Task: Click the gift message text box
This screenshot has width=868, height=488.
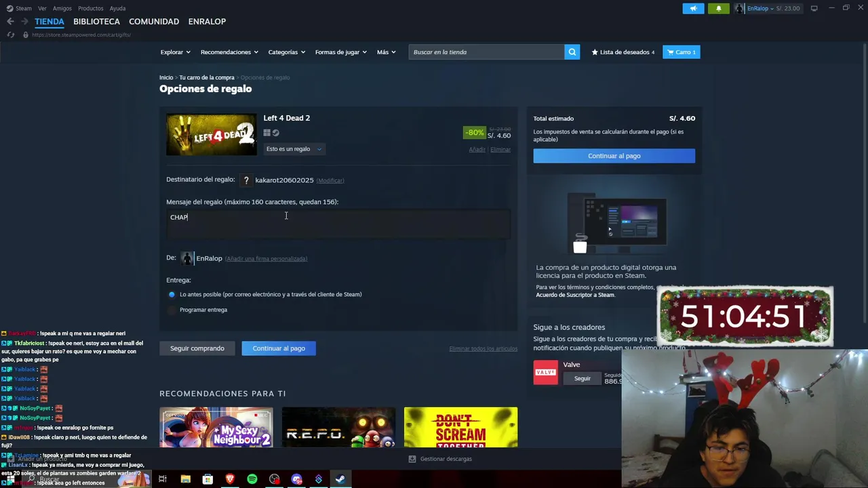Action: coord(338,224)
